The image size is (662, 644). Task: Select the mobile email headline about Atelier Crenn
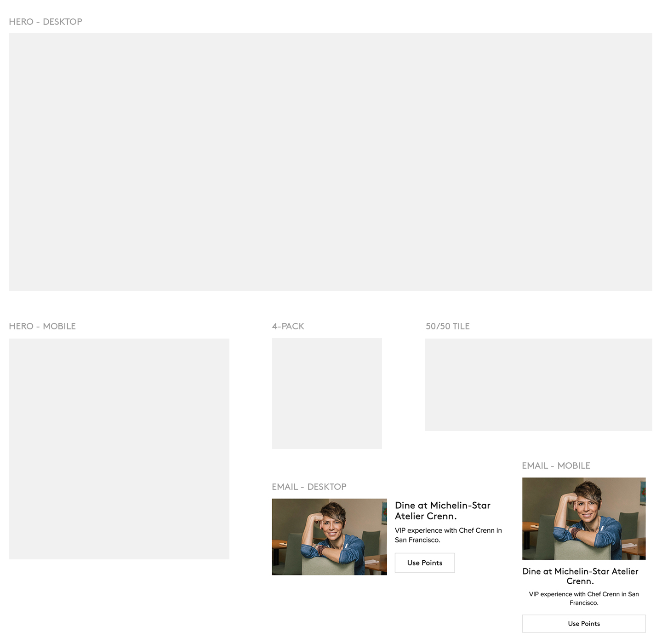580,576
